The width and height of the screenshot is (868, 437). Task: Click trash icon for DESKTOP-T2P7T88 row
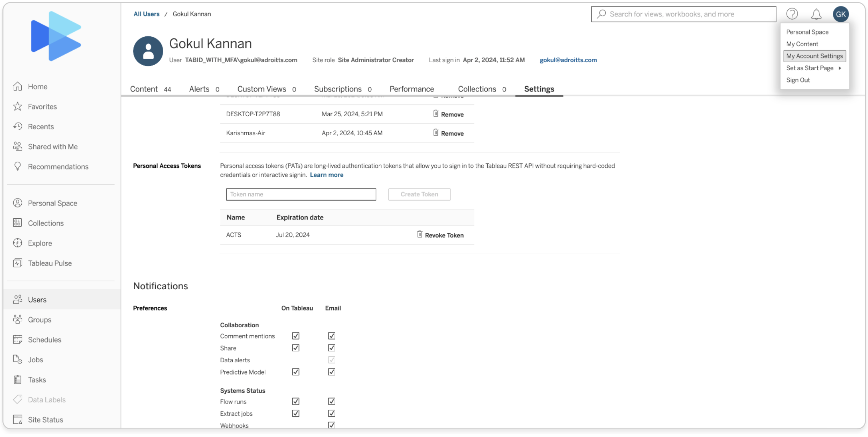435,114
